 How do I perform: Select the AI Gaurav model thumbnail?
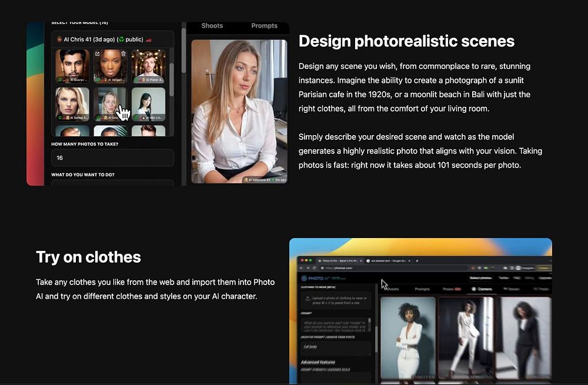tap(72, 66)
